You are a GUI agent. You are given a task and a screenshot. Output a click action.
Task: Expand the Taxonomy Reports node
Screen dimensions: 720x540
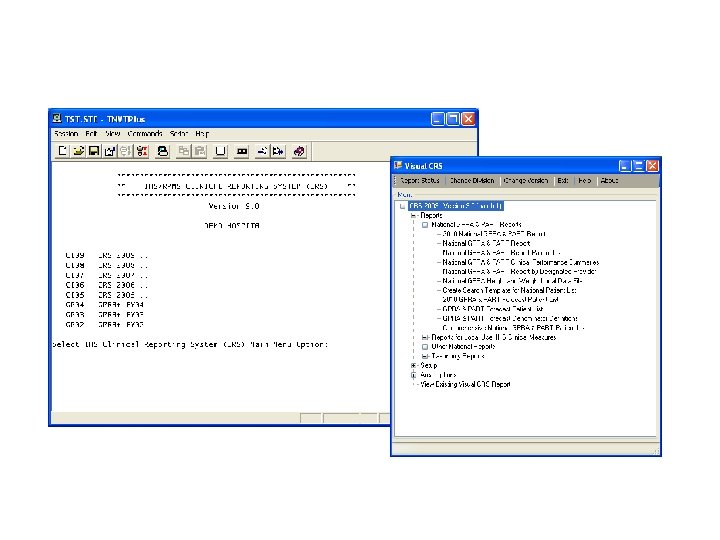coord(425,356)
